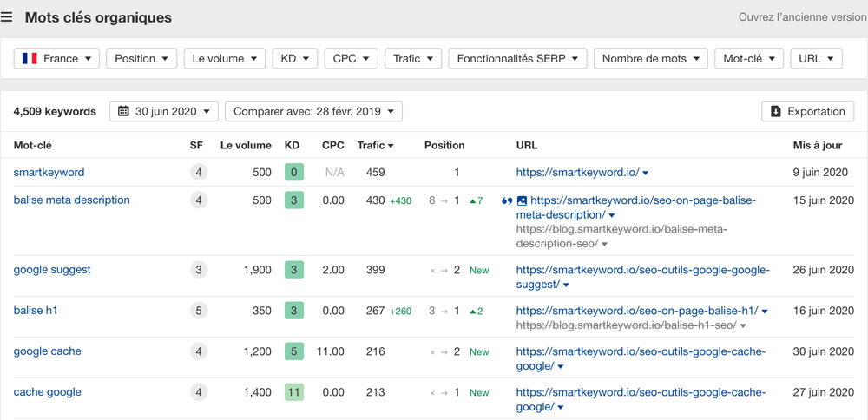Open the Le volume filter dropdown
Image resolution: width=868 pixels, height=420 pixels.
[x=225, y=59]
